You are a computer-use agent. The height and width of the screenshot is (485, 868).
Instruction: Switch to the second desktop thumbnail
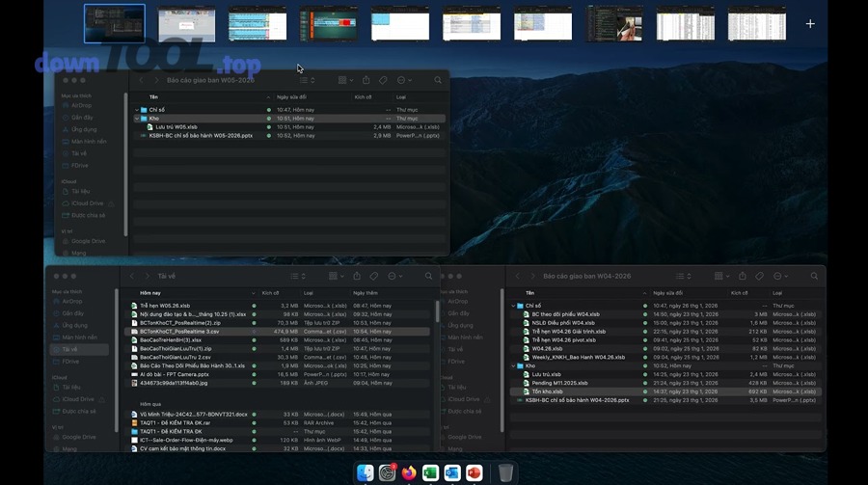(186, 24)
